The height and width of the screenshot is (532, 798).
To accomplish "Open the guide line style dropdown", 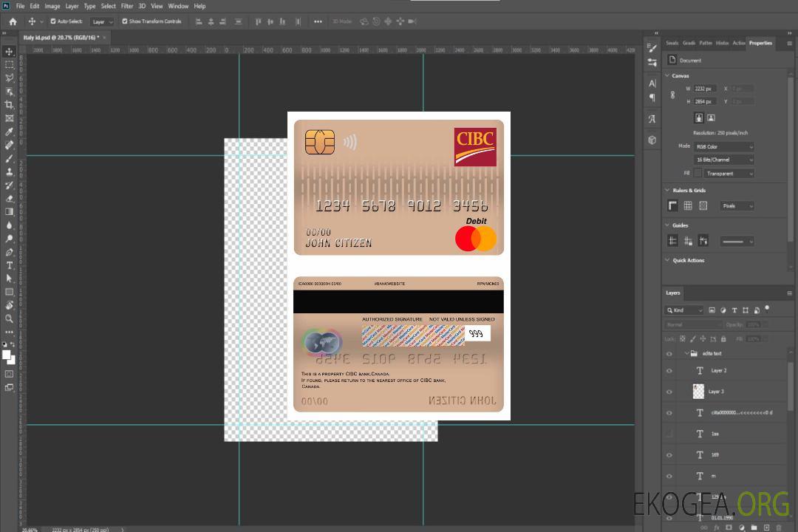I will pos(737,242).
